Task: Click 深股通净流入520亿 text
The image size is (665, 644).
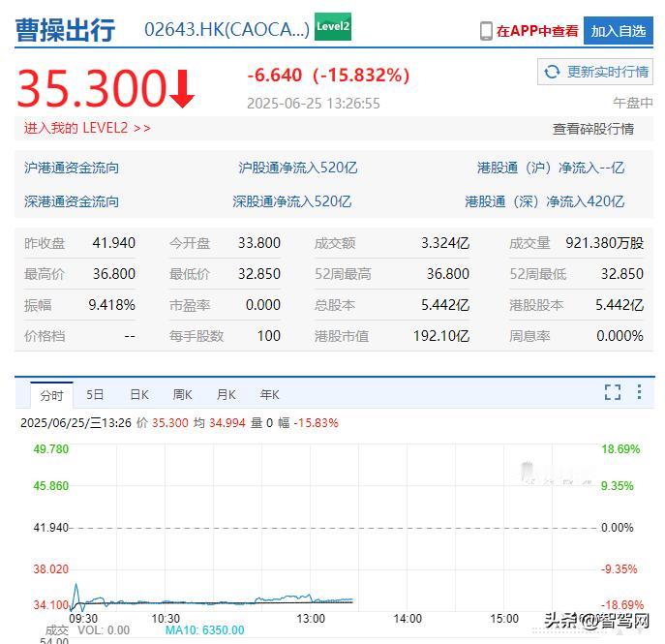Action: pos(291,201)
